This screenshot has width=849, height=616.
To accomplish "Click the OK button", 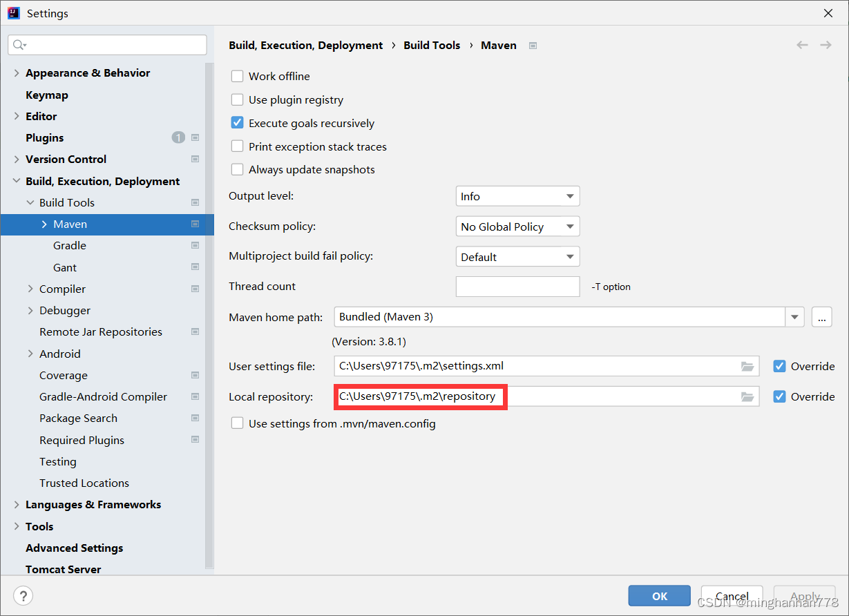I will (660, 596).
